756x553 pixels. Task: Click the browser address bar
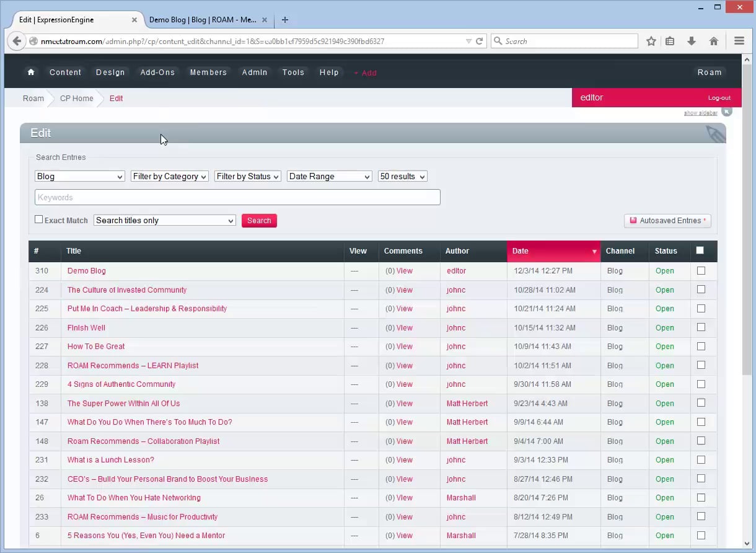248,42
